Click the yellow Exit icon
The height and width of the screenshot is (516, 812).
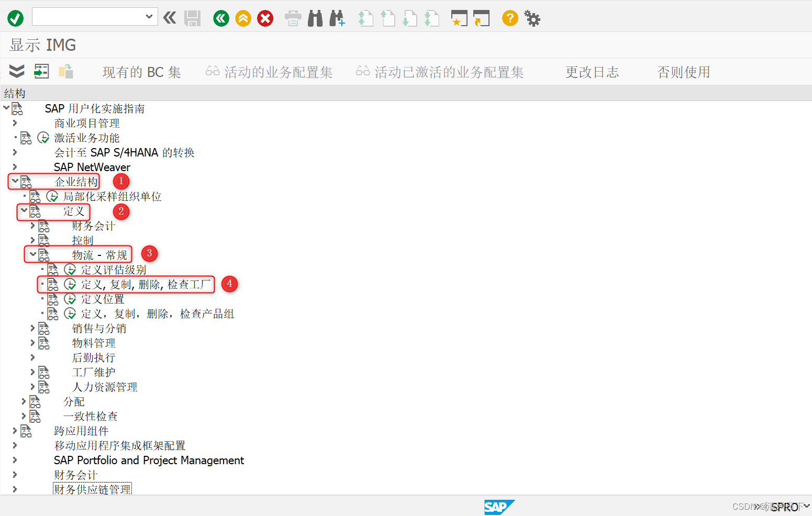tap(243, 17)
